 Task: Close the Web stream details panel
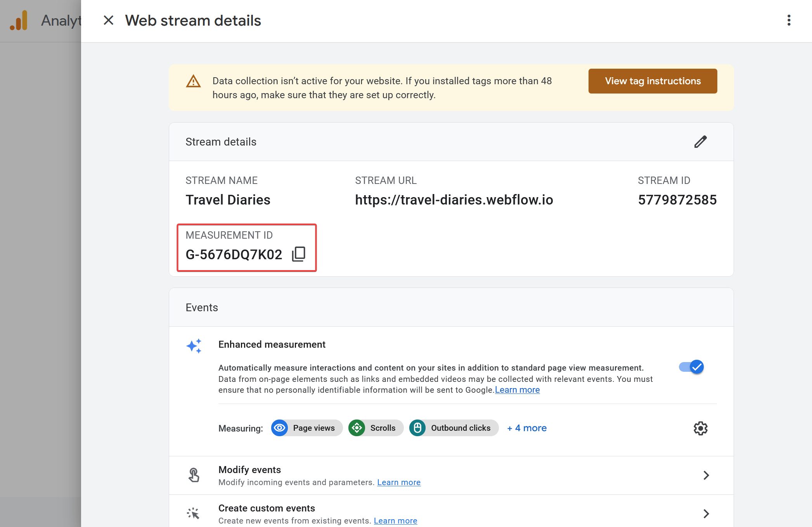[109, 21]
